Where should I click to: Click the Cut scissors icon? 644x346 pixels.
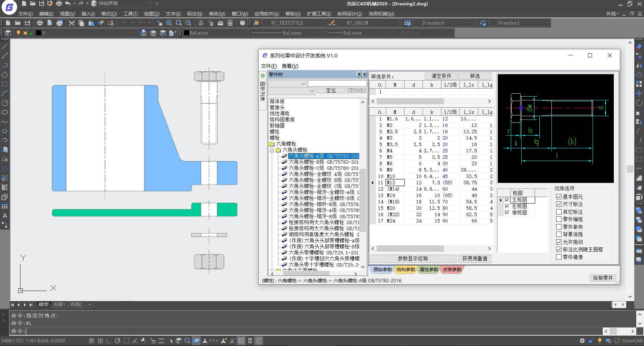[71, 23]
